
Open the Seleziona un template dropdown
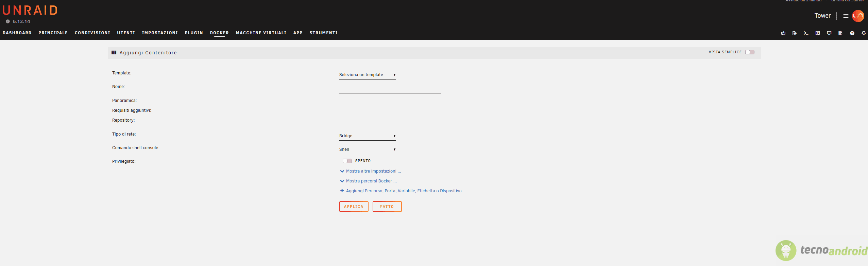pos(367,75)
